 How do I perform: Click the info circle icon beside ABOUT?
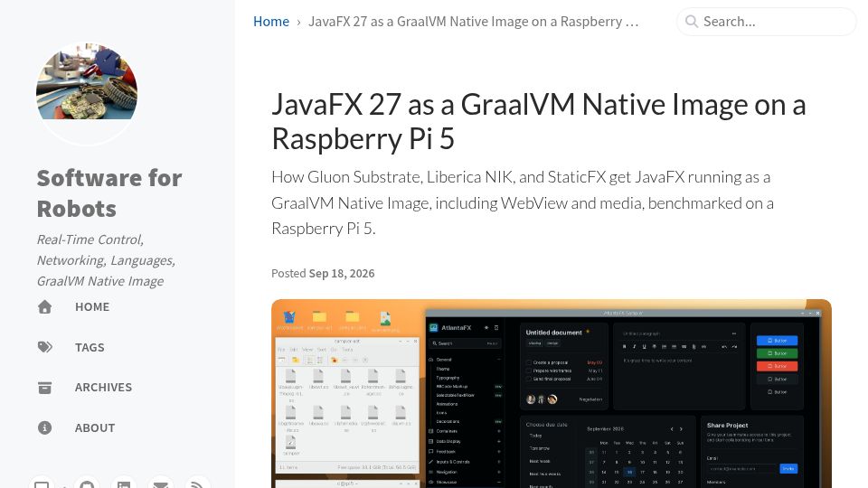tap(45, 427)
